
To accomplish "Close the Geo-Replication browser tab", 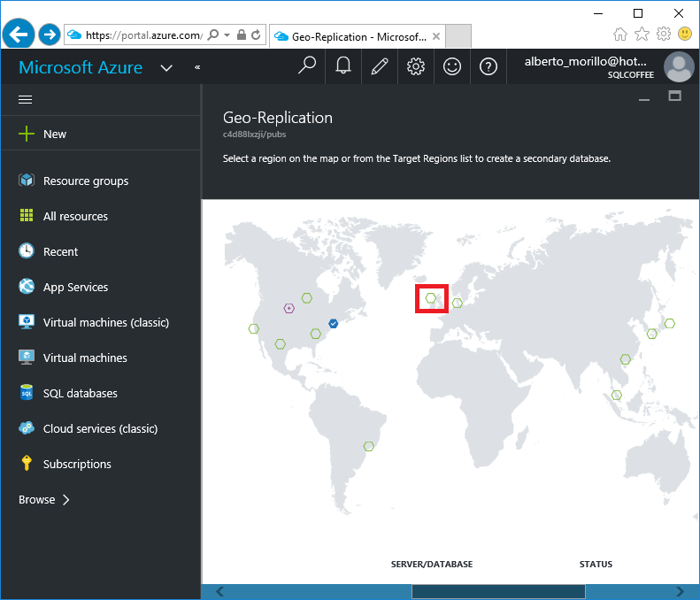I will (436, 36).
